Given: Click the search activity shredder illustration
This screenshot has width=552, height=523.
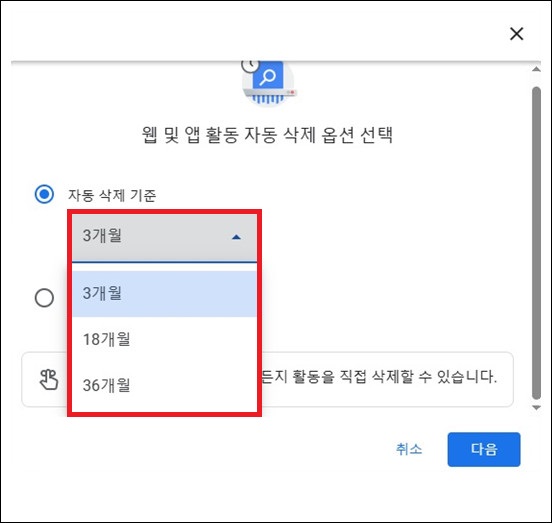Looking at the screenshot, I should pyautogui.click(x=268, y=83).
